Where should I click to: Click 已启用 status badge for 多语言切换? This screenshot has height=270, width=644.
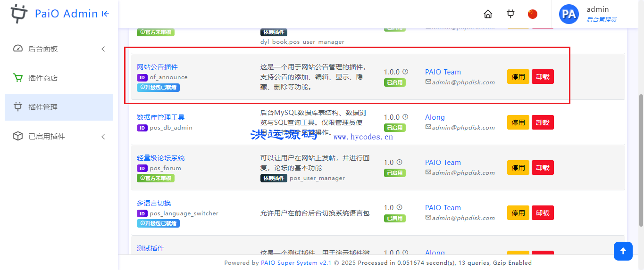coord(394,218)
